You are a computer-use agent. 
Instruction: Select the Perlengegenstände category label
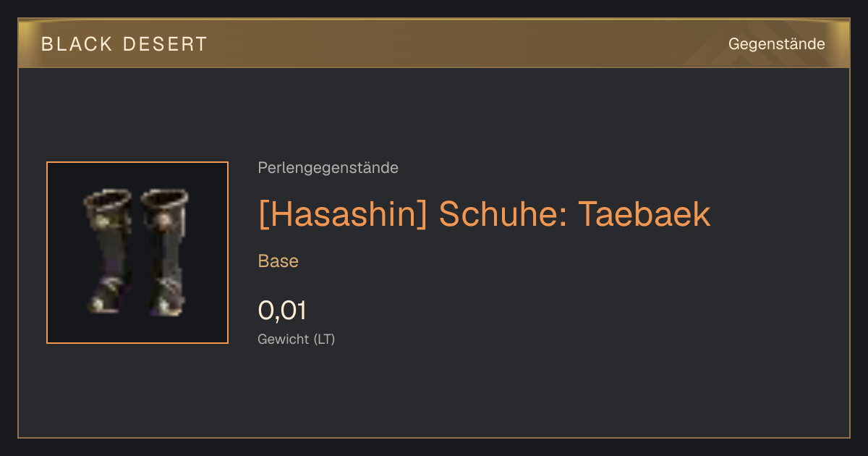328,168
